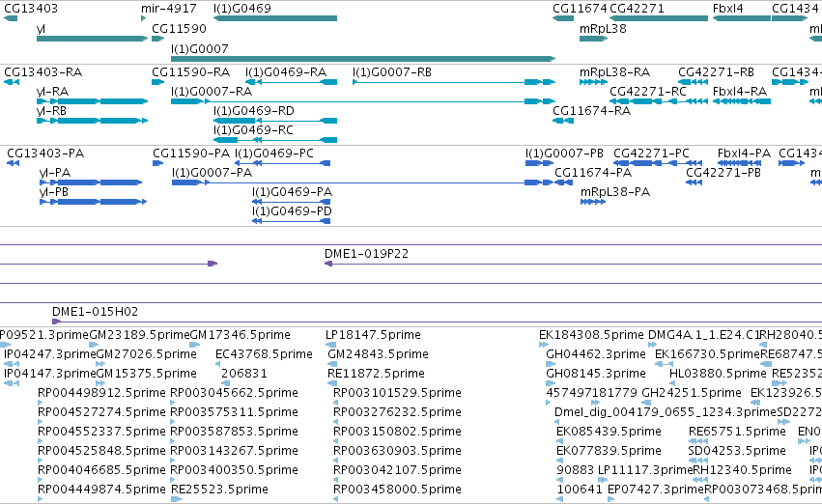
Task: Select the RP003045662.5prime EST label
Action: [x=235, y=394]
